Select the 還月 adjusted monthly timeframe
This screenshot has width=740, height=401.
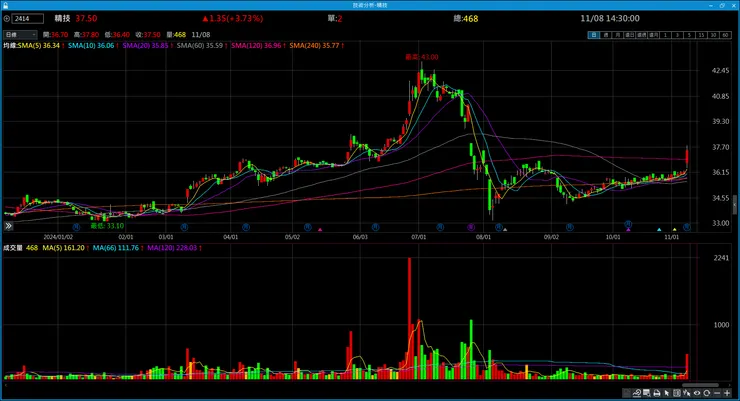(x=654, y=35)
